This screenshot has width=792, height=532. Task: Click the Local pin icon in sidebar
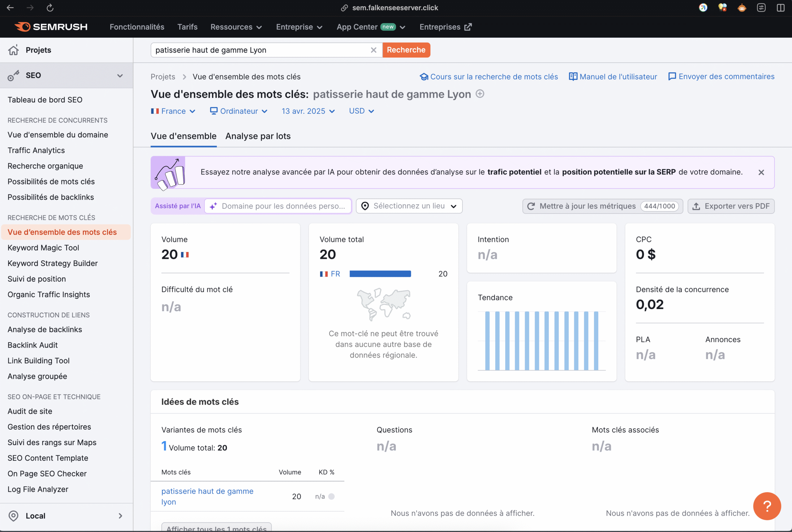click(13, 516)
